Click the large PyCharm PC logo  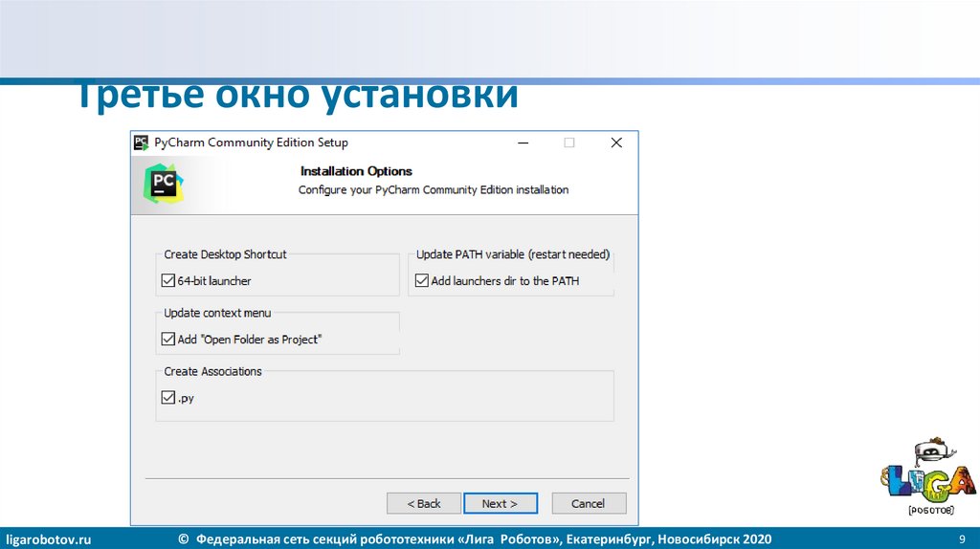click(163, 184)
